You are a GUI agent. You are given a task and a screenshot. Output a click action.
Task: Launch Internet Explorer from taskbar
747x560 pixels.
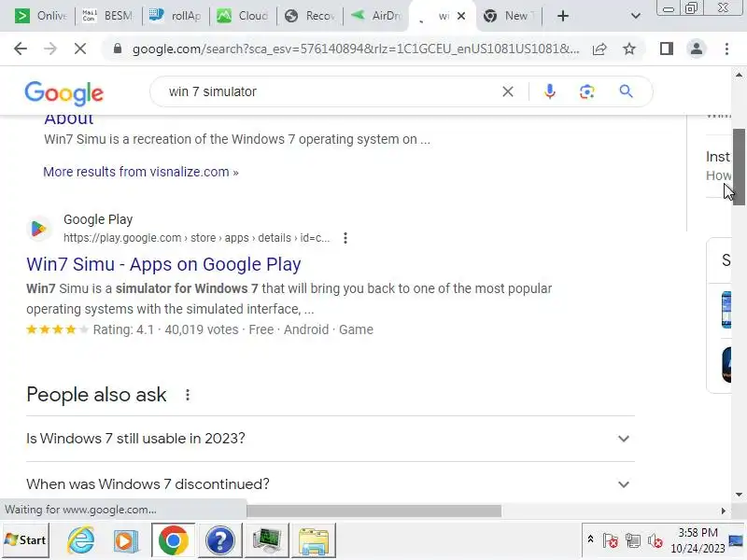[80, 540]
